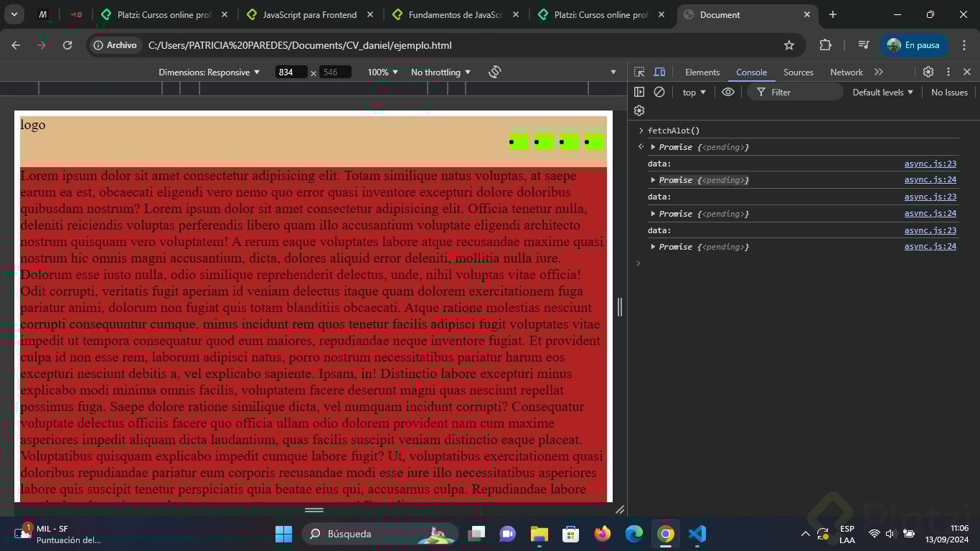980x551 pixels.
Task: Open the top JavaScript context dropdown
Action: (x=694, y=92)
